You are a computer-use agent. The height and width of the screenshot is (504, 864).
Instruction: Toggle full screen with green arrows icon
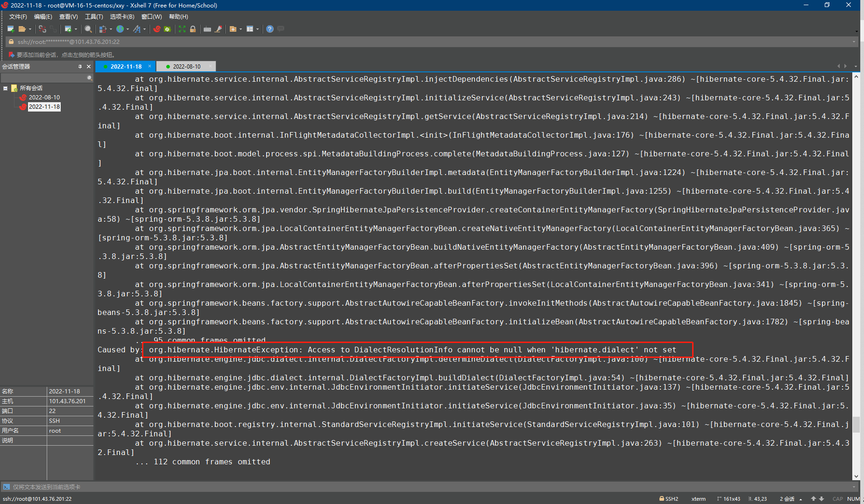182,29
